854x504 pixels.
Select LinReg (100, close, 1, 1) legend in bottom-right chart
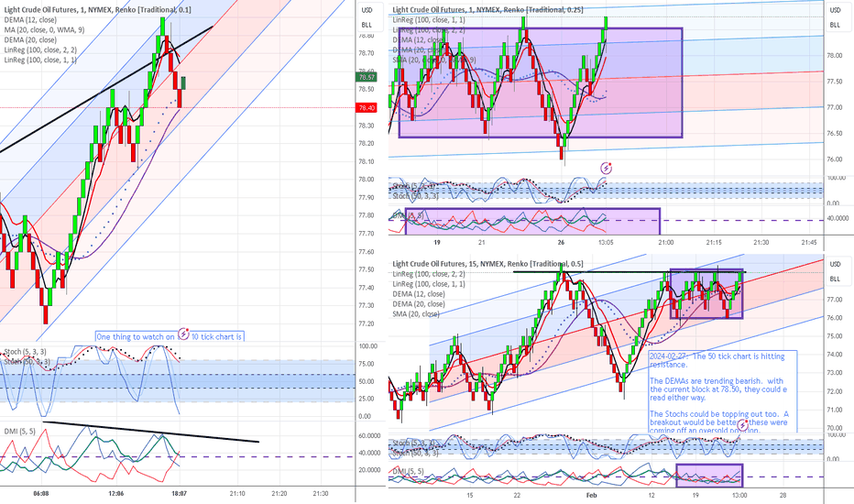pyautogui.click(x=429, y=284)
